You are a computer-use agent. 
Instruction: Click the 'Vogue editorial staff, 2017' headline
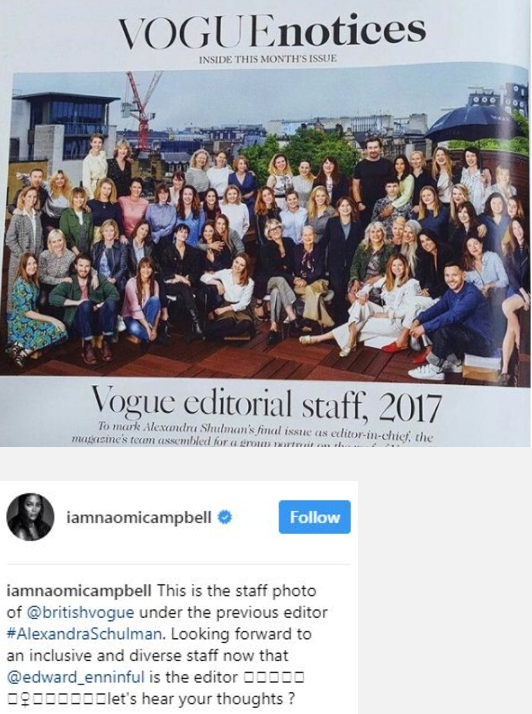point(267,405)
